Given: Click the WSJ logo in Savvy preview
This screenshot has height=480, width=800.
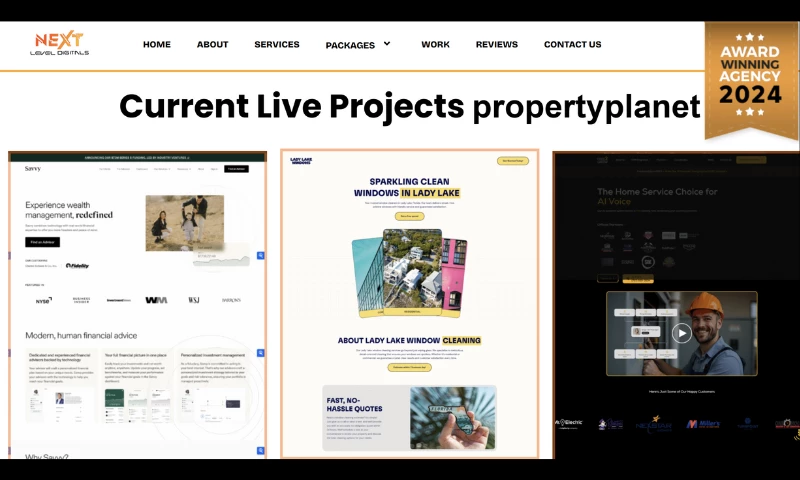Looking at the screenshot, I should click(x=193, y=300).
